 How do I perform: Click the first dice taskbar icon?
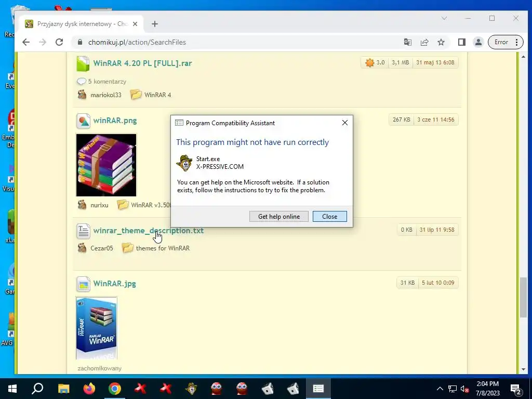(x=268, y=389)
